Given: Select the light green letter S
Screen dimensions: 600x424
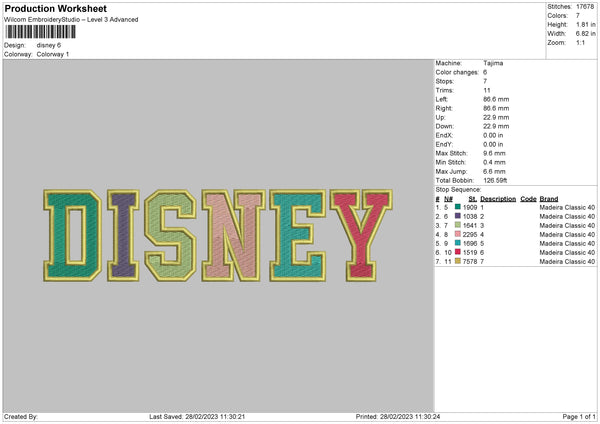Looking at the screenshot, I should pyautogui.click(x=170, y=235).
